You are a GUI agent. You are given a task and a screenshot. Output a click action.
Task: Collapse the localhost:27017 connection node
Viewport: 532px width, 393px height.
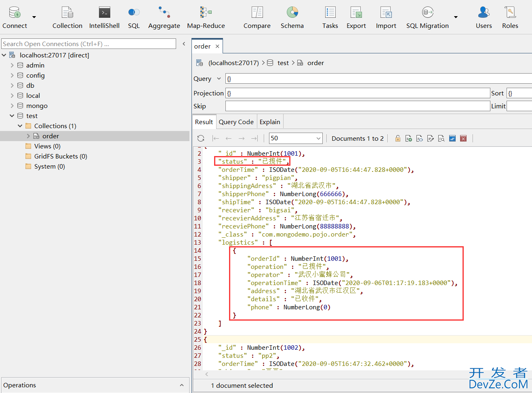[x=4, y=55]
